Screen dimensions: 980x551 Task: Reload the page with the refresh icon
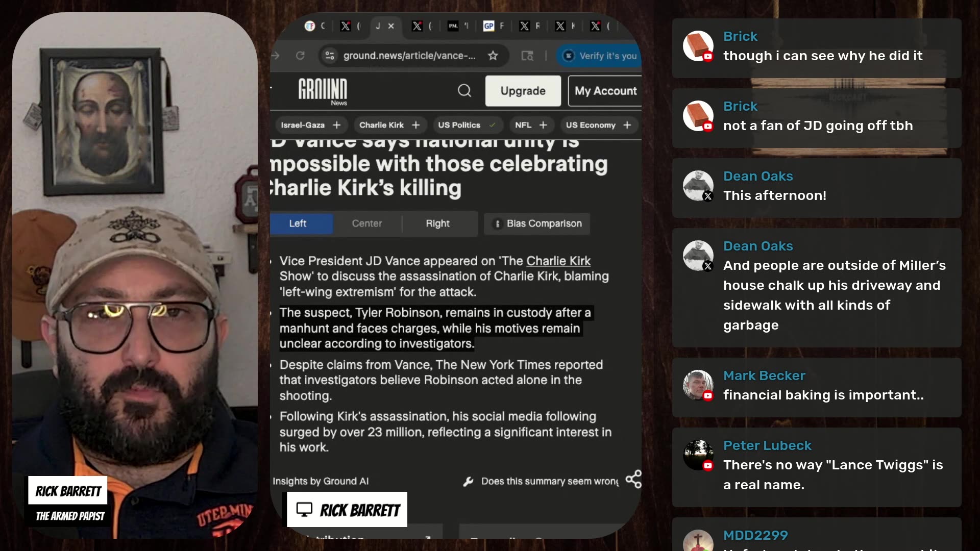[300, 56]
